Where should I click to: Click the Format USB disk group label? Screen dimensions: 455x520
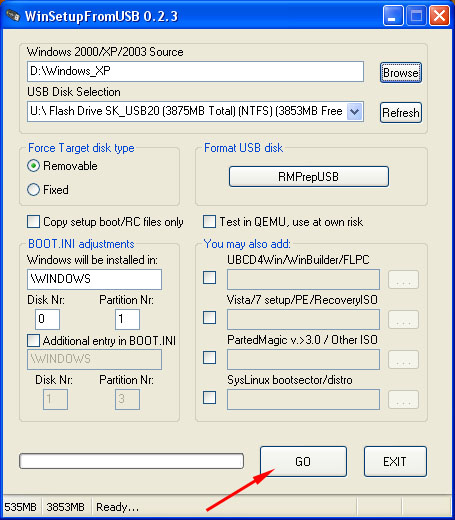(244, 148)
